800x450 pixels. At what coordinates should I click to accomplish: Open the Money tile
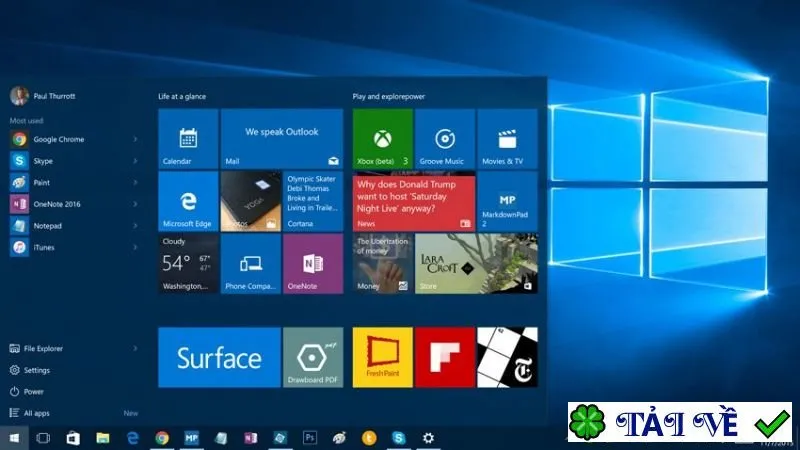[383, 263]
